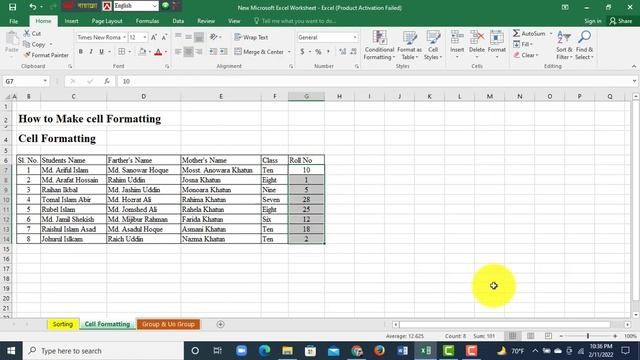
Task: Undo the last action
Action: click(33, 7)
